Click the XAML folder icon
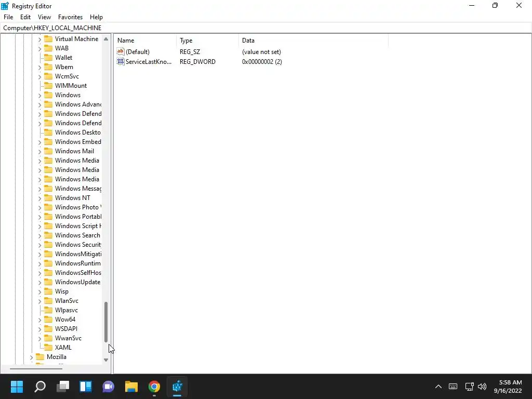The image size is (532, 399). coord(48,347)
